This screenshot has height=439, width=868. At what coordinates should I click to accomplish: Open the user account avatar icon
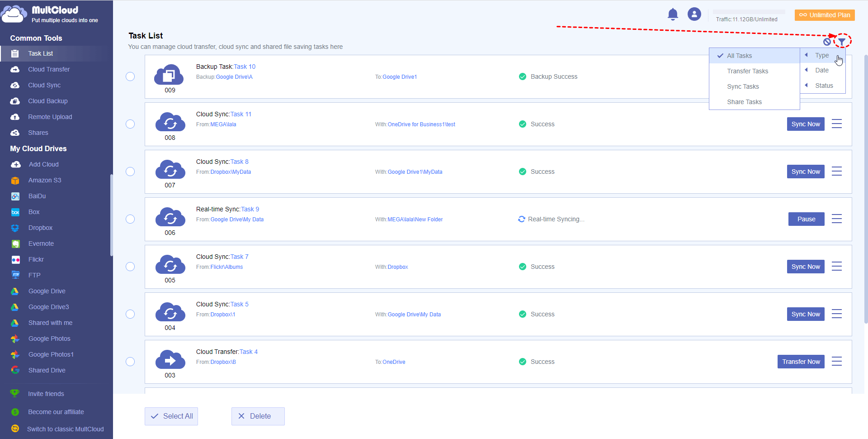(x=694, y=14)
